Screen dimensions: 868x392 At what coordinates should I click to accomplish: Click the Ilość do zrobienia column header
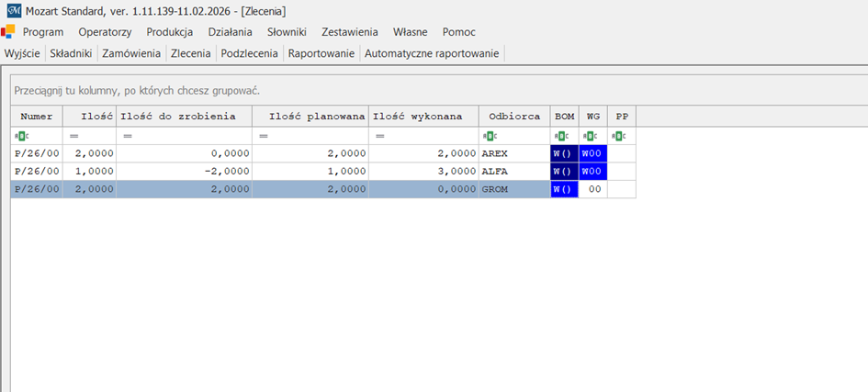pos(184,117)
